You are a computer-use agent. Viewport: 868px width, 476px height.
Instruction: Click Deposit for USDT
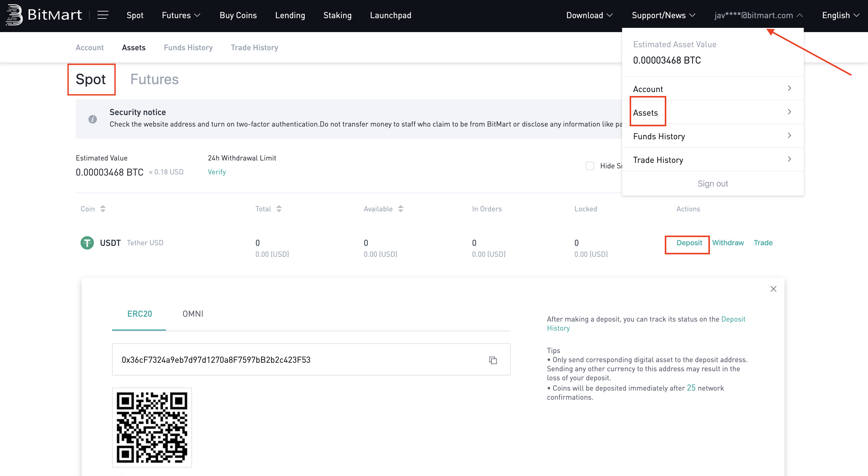coord(689,243)
